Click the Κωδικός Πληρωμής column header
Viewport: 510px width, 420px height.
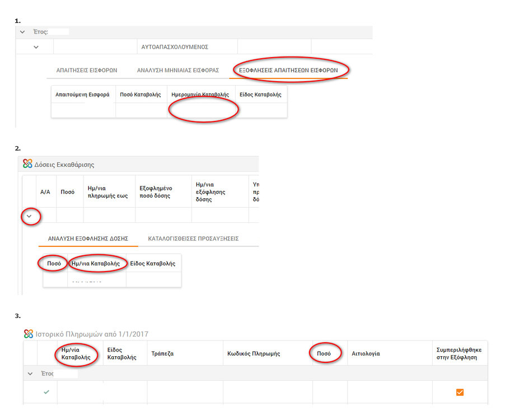[254, 354]
